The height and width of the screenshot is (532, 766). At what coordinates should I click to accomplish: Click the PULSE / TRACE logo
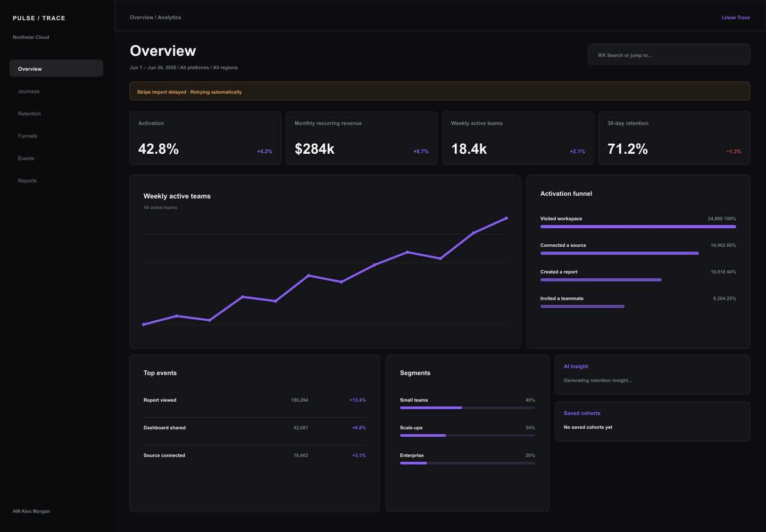click(x=39, y=18)
